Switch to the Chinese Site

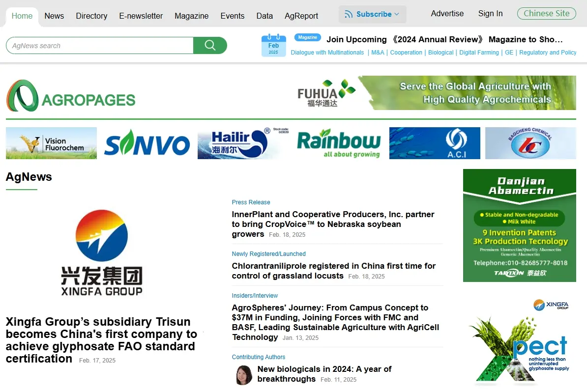546,14
